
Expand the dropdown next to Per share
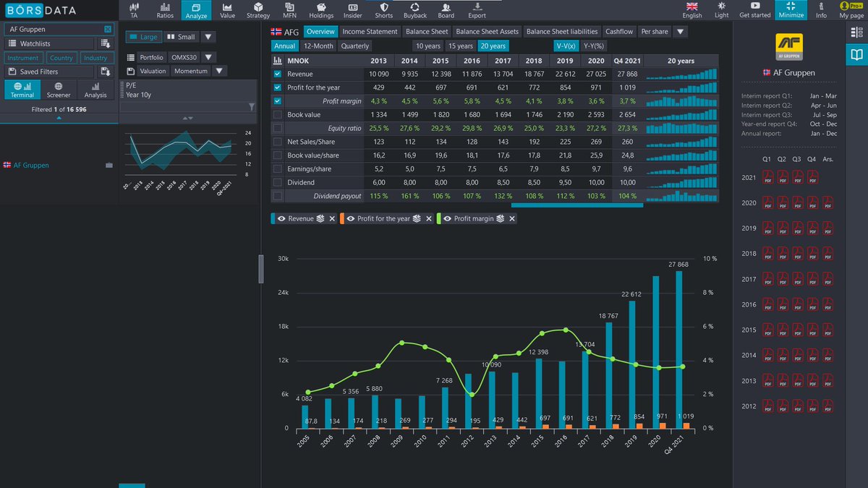(681, 32)
